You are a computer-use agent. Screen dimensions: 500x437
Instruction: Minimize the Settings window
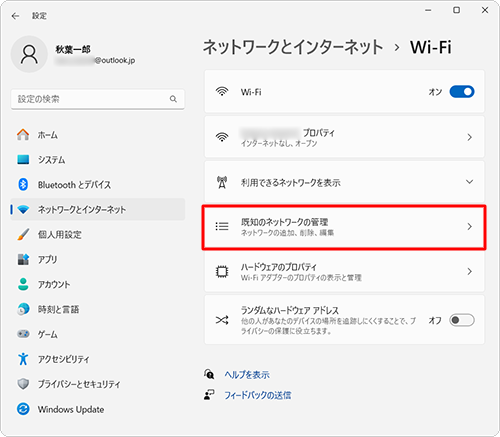(428, 10)
